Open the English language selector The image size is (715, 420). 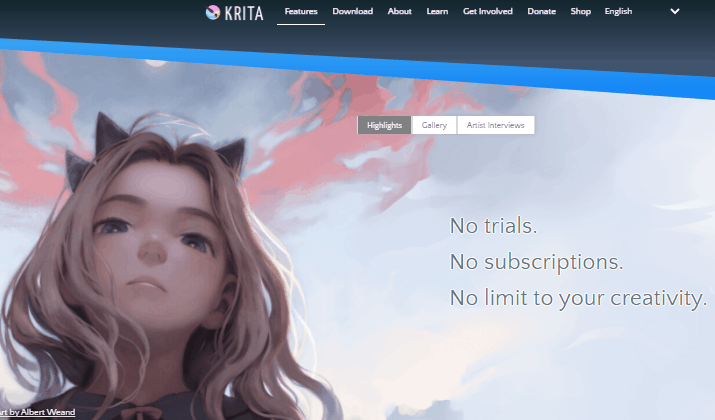tap(618, 11)
